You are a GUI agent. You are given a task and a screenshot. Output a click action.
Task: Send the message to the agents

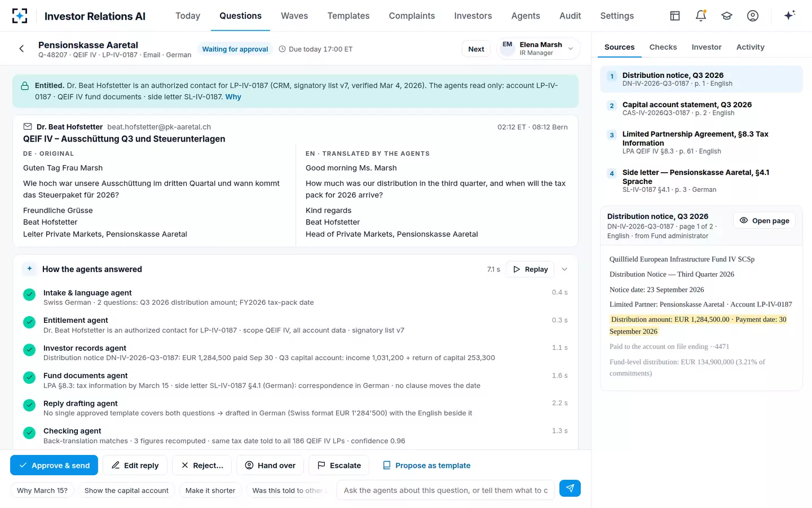(x=570, y=488)
